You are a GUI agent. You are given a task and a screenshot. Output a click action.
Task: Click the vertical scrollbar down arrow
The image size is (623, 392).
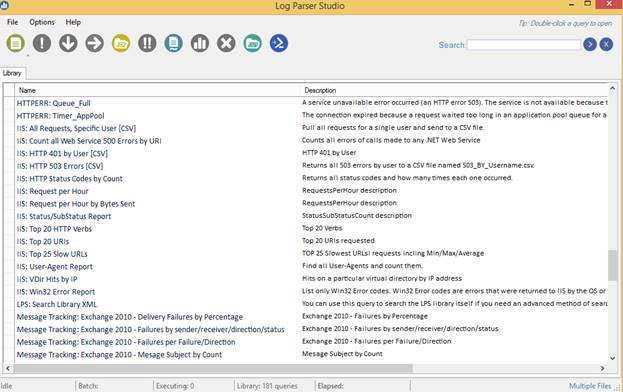click(612, 358)
